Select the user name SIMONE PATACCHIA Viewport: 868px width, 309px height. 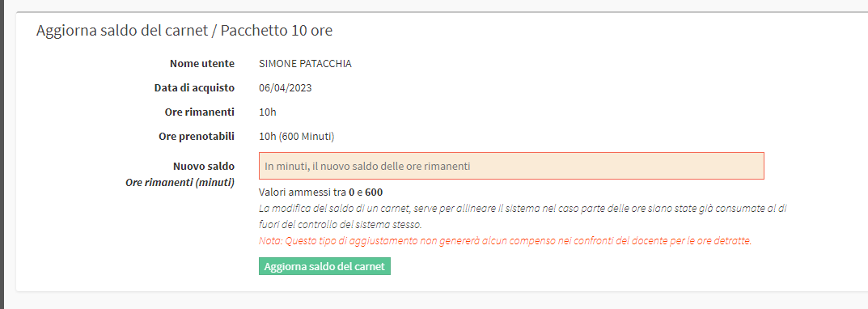tap(305, 64)
